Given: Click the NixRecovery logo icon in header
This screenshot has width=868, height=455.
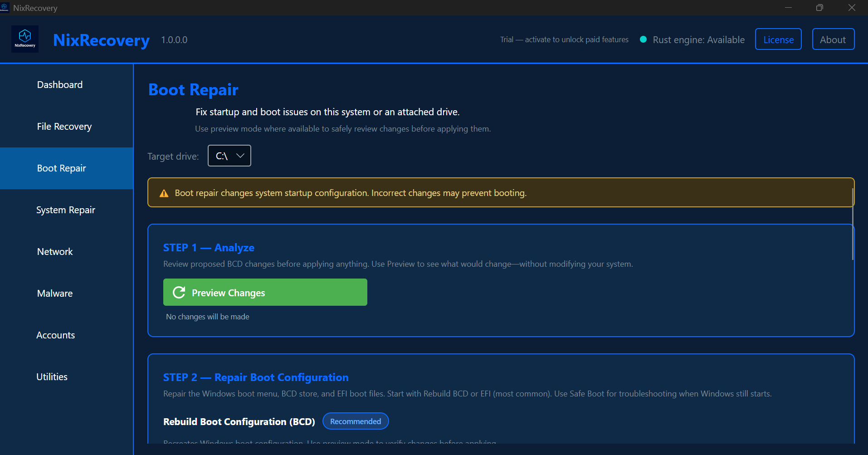Looking at the screenshot, I should (25, 39).
